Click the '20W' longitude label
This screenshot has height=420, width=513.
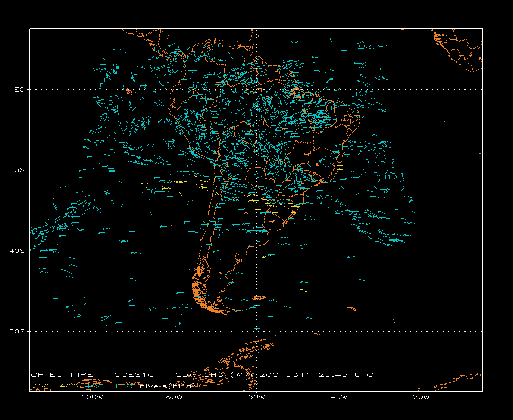pyautogui.click(x=421, y=397)
